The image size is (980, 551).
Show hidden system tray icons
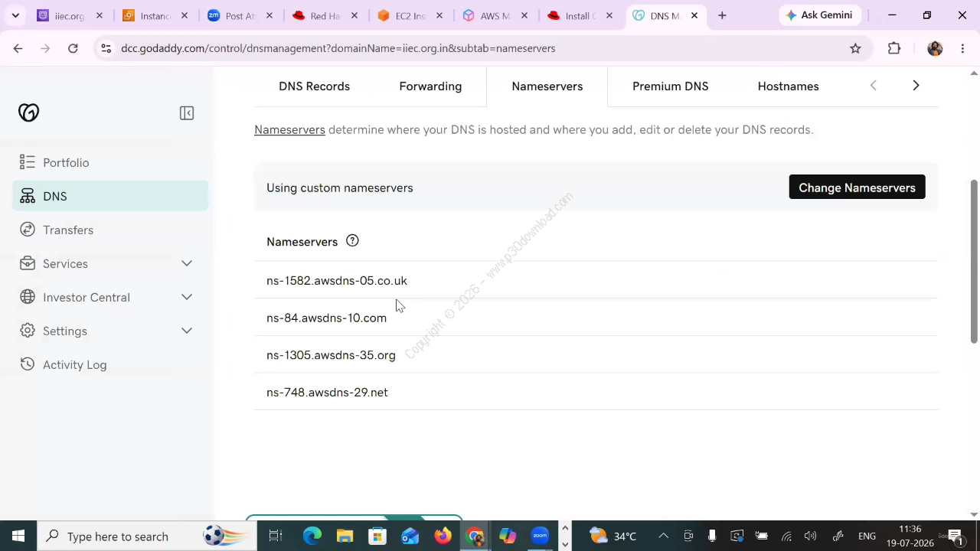pyautogui.click(x=663, y=536)
